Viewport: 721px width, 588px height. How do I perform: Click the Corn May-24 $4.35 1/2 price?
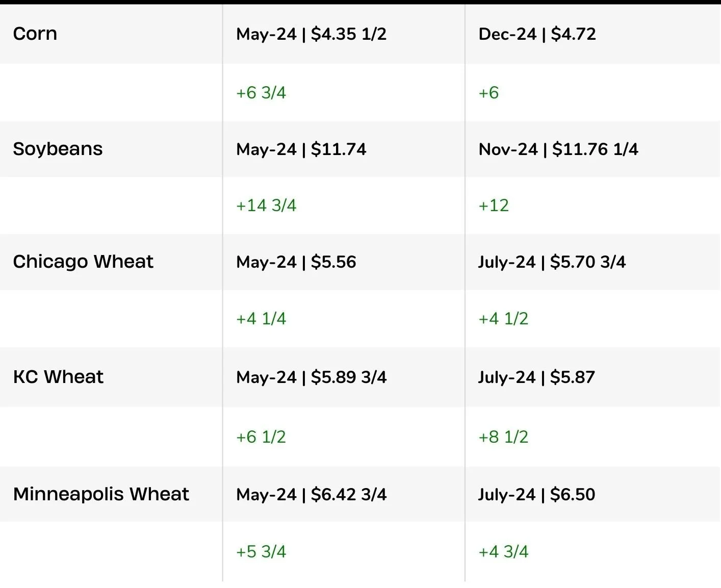click(312, 34)
